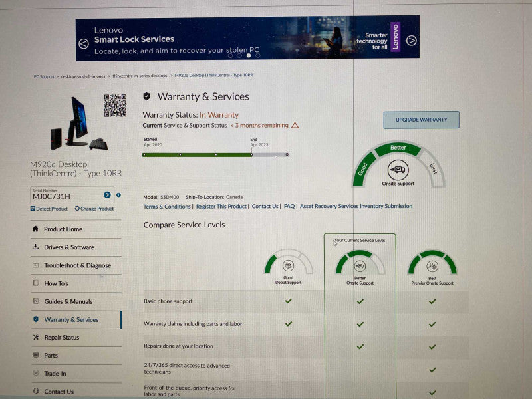Open Contact Us link under model info
The image size is (532, 399).
pos(265,206)
